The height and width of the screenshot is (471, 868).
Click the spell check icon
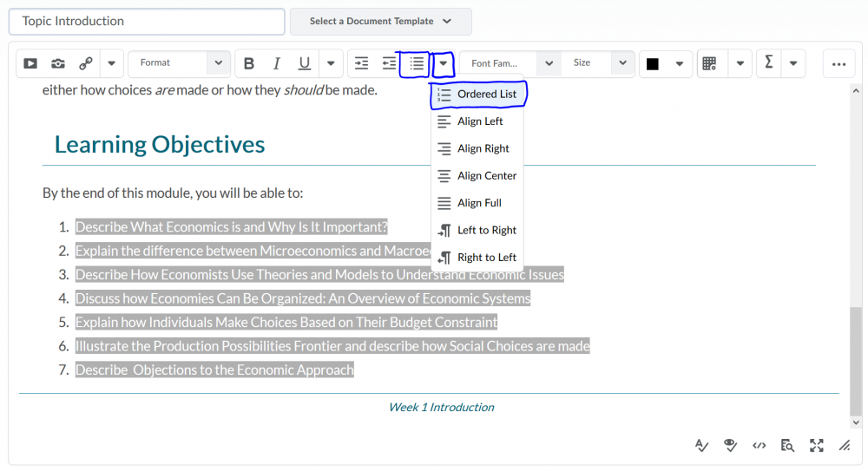(x=702, y=445)
